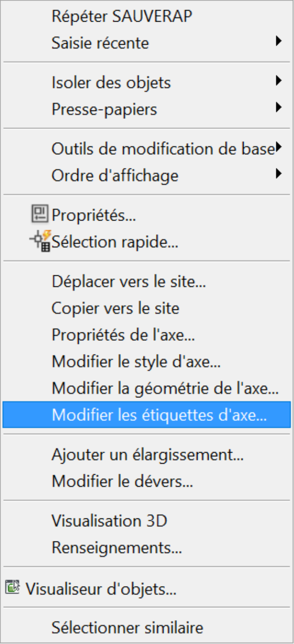The height and width of the screenshot is (644, 294).
Task: Expand the Isoler des objets submenu arrow
Action: 278,81
